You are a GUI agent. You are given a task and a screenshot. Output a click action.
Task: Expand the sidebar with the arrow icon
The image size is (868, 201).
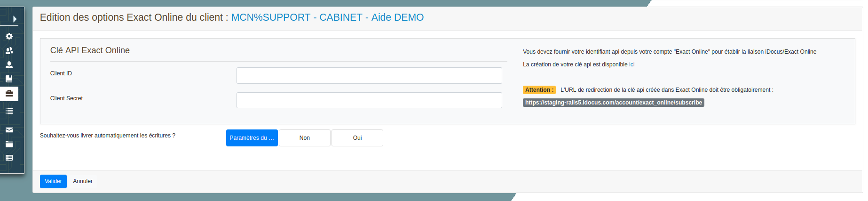click(x=15, y=19)
